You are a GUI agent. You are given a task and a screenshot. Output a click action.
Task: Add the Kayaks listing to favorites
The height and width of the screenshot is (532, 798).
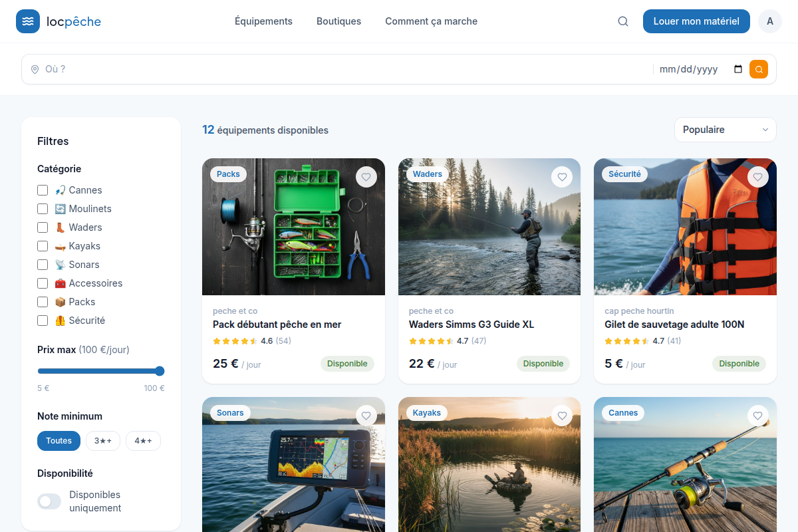[562, 416]
